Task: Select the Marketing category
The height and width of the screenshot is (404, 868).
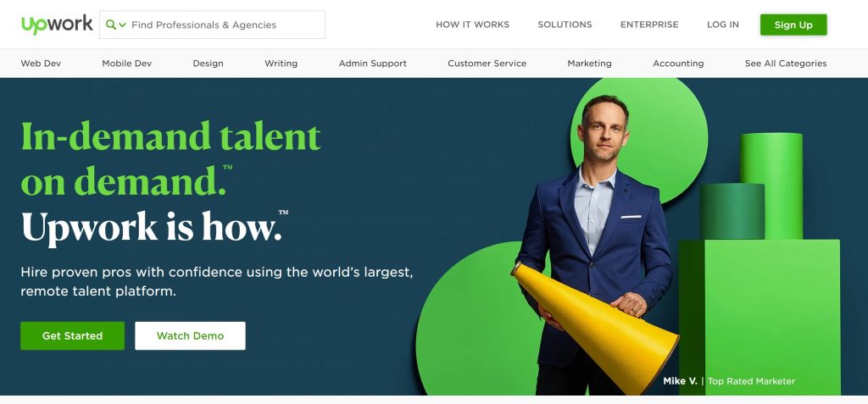Action: pyautogui.click(x=590, y=64)
